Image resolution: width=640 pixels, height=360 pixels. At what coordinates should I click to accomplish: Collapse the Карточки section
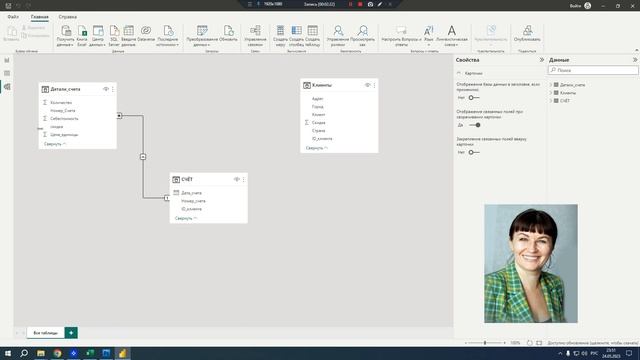tap(459, 73)
